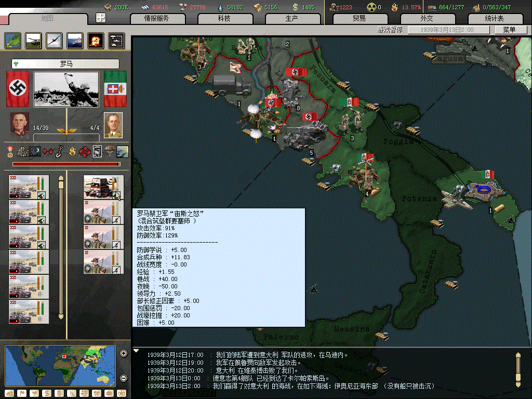The width and height of the screenshot is (532, 399).
Task: Select the German commander portrait
Action: pyautogui.click(x=20, y=125)
